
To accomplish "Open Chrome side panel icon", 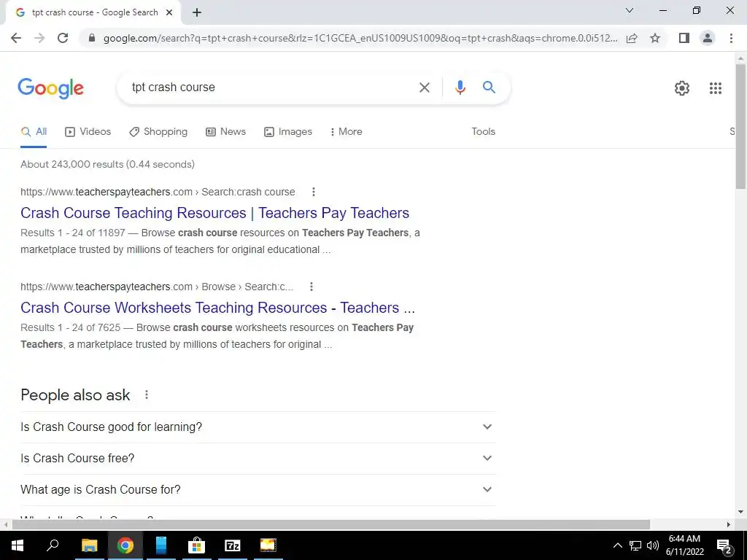I will coord(684,38).
